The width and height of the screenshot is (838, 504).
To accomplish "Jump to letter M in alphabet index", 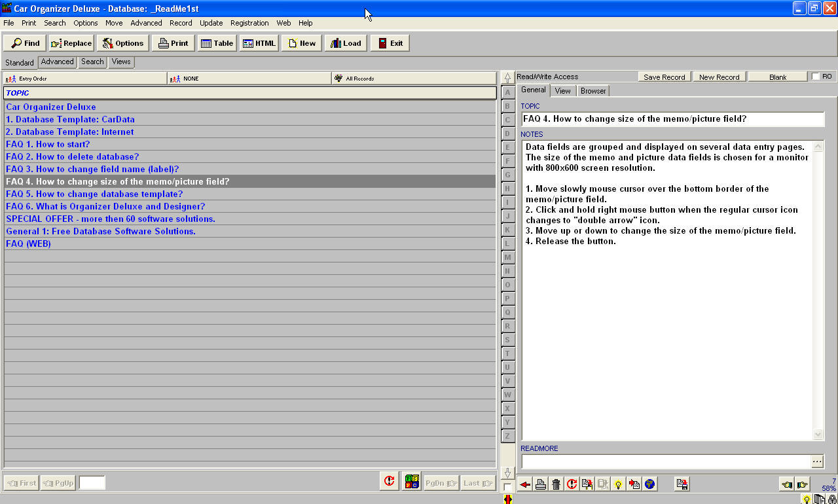I will pos(507,257).
